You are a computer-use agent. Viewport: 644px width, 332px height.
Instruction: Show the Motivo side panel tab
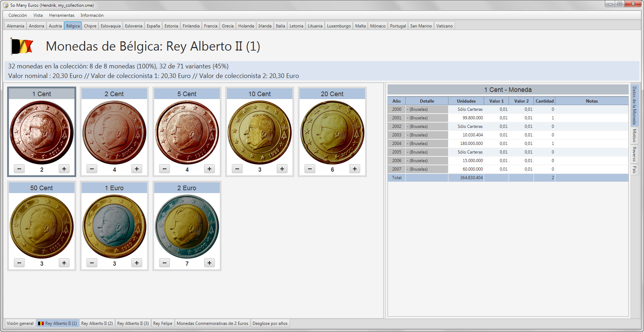click(x=634, y=136)
